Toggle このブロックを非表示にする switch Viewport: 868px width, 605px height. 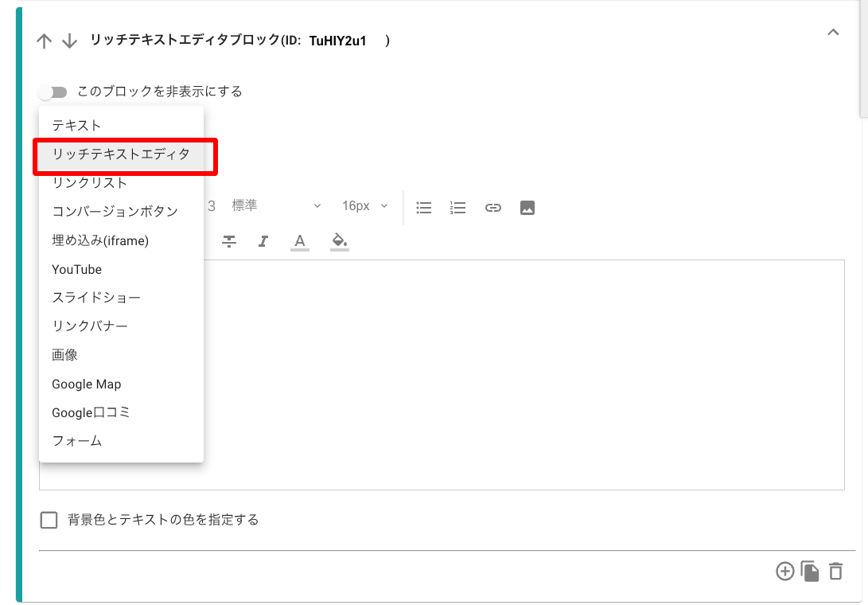[53, 92]
